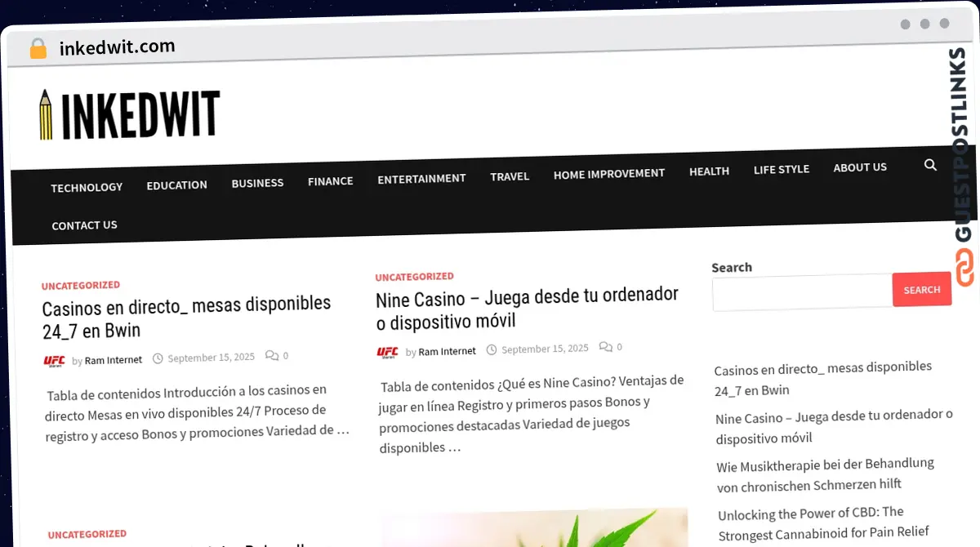Open the Home Improvement menu item

(608, 174)
